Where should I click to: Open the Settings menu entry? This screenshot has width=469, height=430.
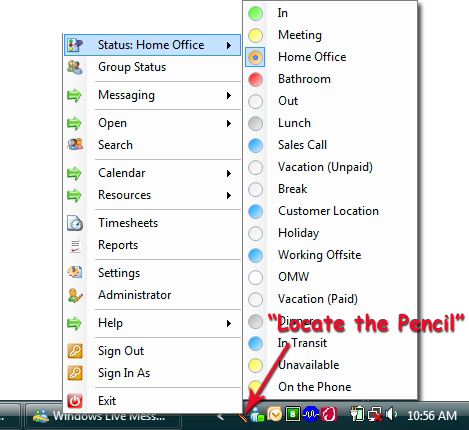pos(152,273)
